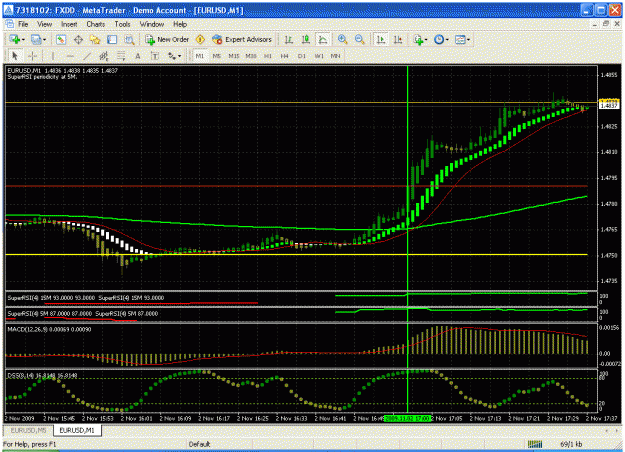Switch chart to Candlesticks mode
625x452 pixels.
click(x=306, y=39)
